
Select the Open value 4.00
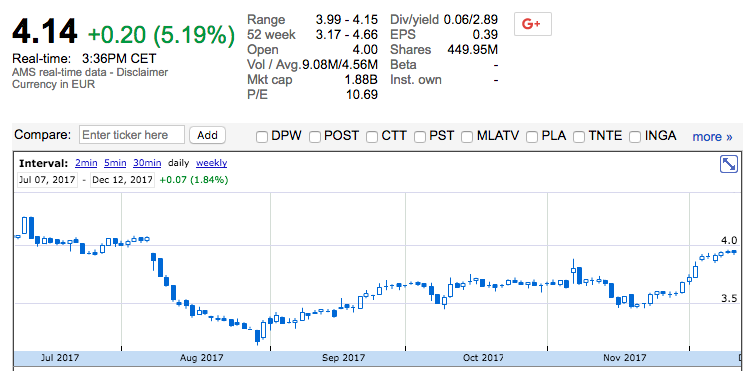(365, 49)
